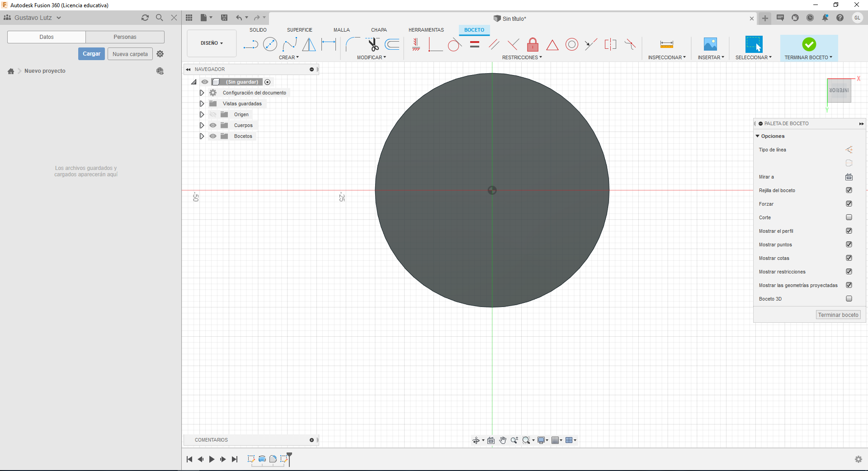Open the INSPECCIONAR dropdown menu
868x471 pixels.
click(x=667, y=57)
